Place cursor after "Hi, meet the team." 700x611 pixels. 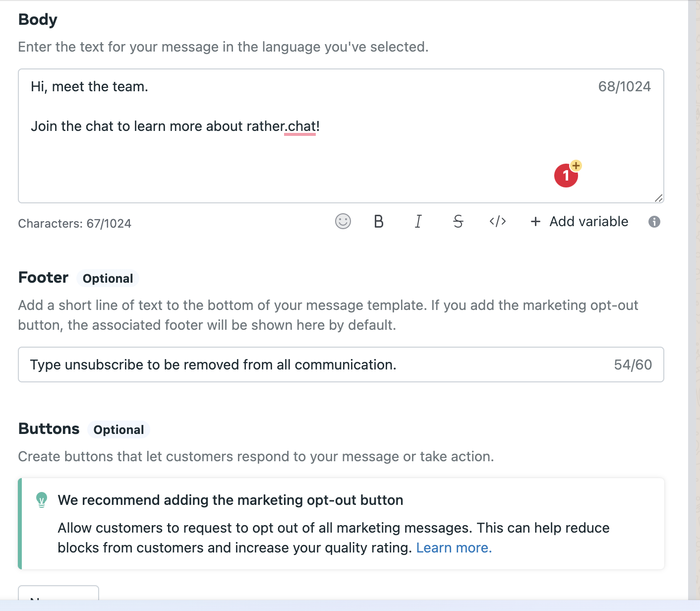click(x=149, y=87)
